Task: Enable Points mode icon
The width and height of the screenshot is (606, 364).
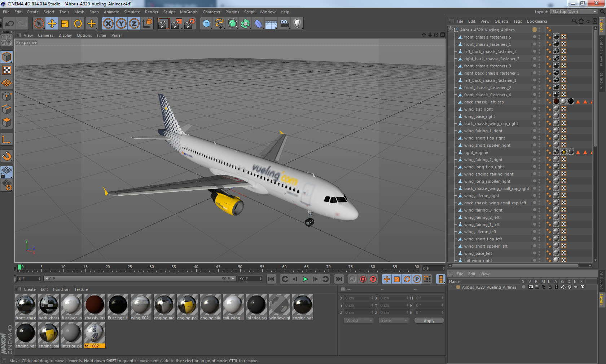Action: [x=6, y=96]
